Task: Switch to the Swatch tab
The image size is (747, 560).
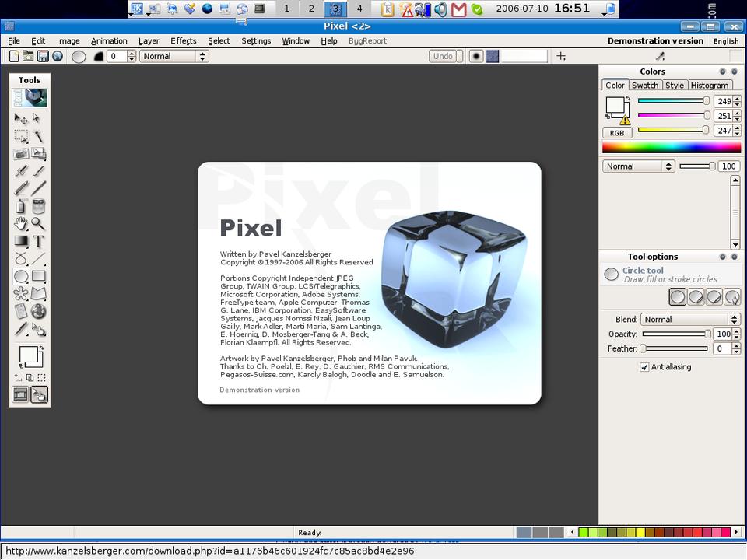Action: click(645, 86)
